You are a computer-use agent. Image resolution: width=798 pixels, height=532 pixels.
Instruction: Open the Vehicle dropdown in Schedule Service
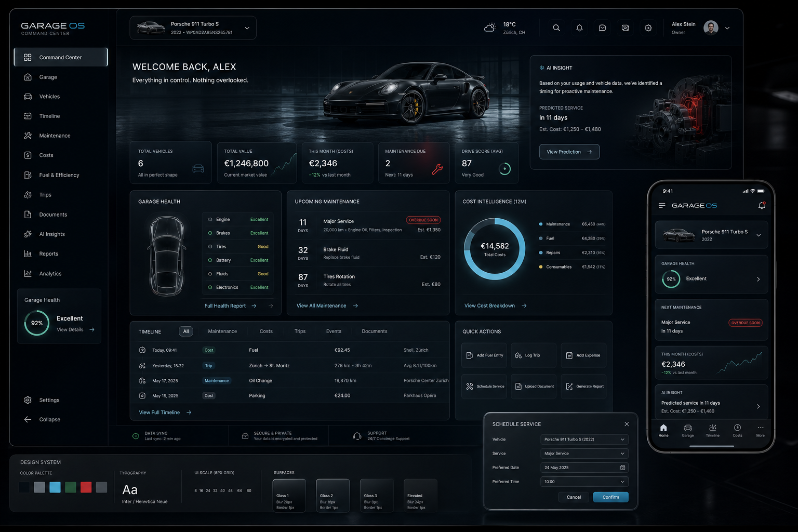tap(584, 440)
